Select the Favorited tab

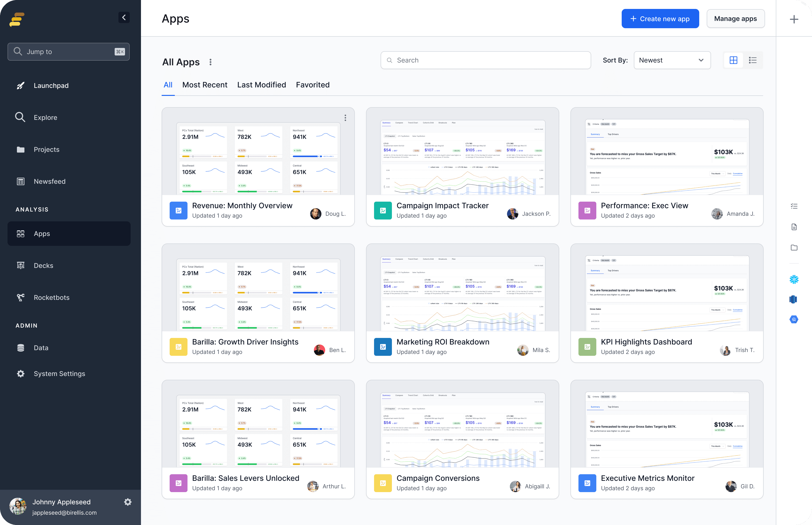(x=312, y=85)
